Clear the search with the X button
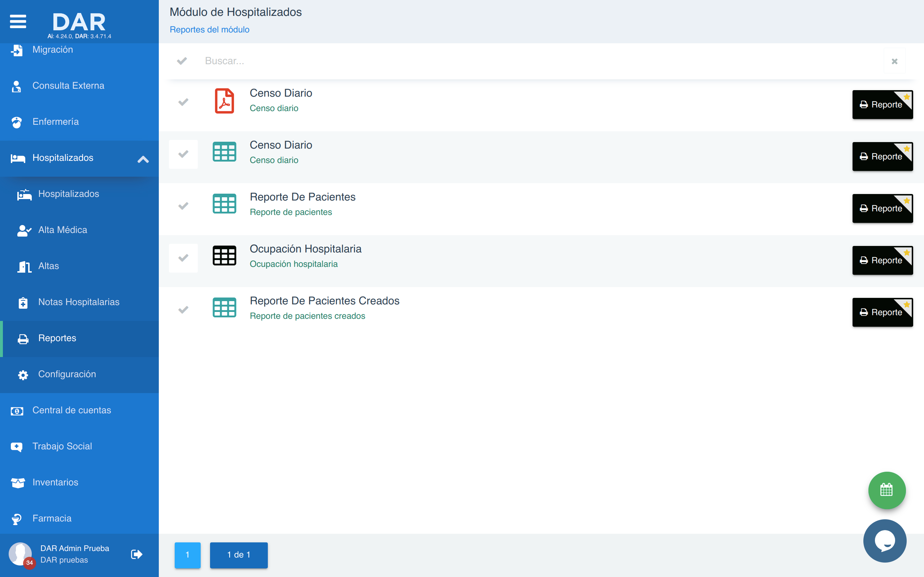 894,61
